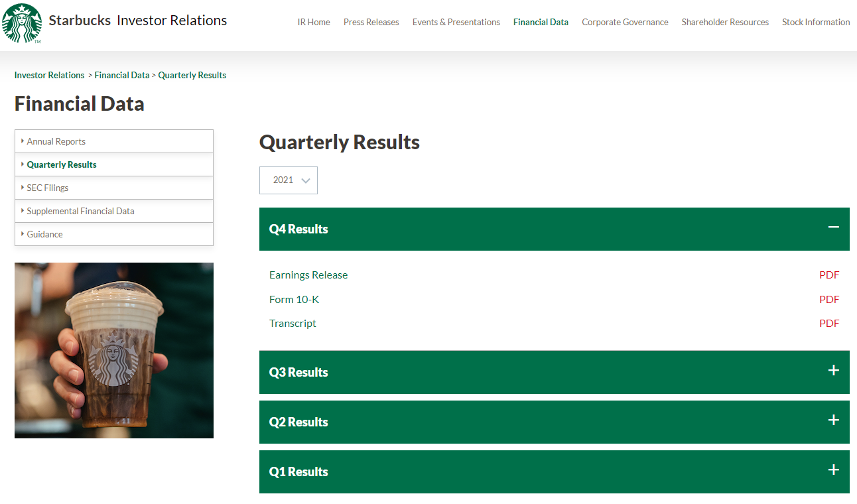This screenshot has height=504, width=857.
Task: Collapse Q4 Results with the minus icon
Action: [834, 227]
